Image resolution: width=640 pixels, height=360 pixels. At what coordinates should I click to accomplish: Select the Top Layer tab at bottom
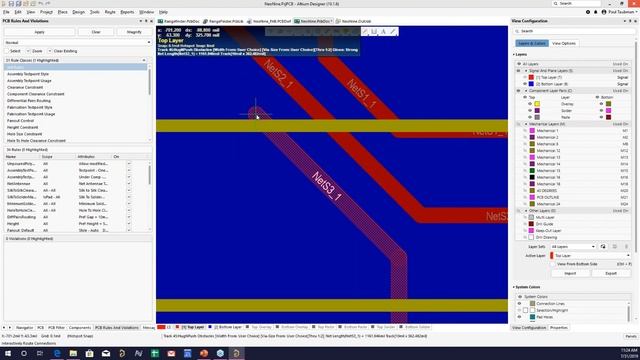190,327
